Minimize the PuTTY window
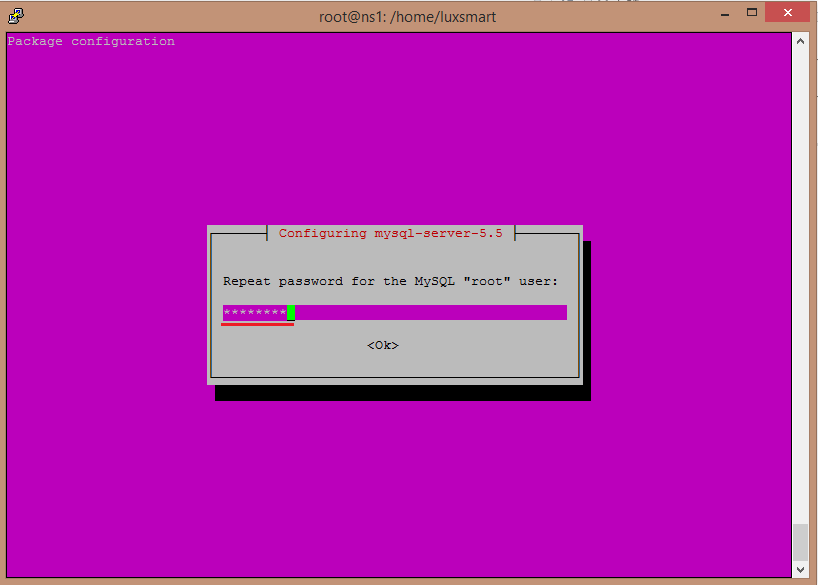 pos(725,14)
